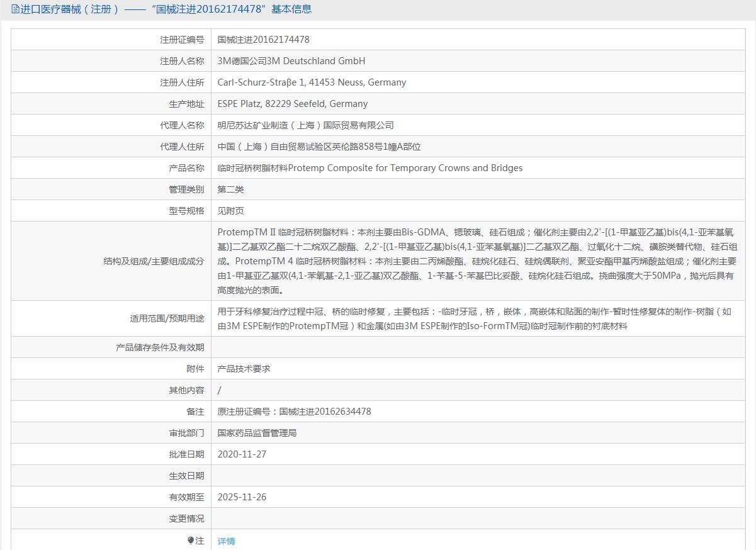Viewport: 756px width, 550px height.
Task: Click the Carl-Schurz-Straße 1 address value
Action: [312, 82]
